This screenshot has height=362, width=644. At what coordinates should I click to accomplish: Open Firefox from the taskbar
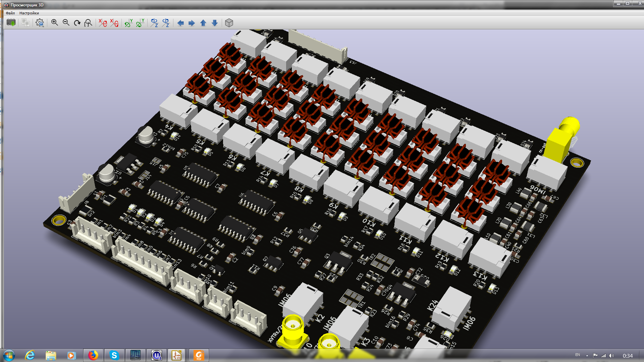point(93,355)
